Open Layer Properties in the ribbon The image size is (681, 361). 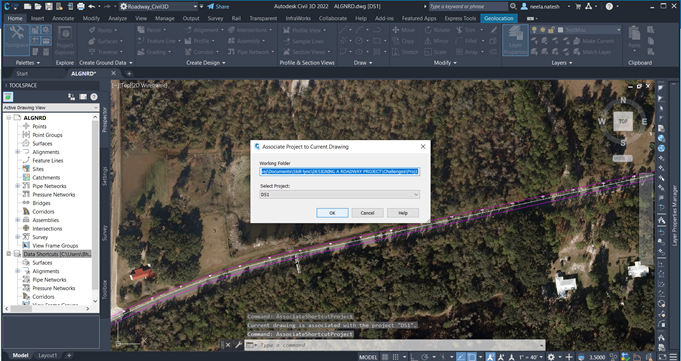point(515,40)
